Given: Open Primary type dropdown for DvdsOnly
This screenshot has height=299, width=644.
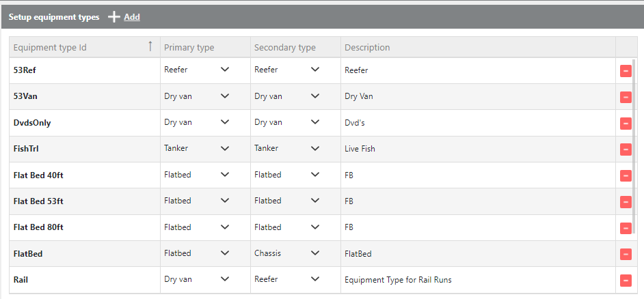Looking at the screenshot, I should 225,123.
